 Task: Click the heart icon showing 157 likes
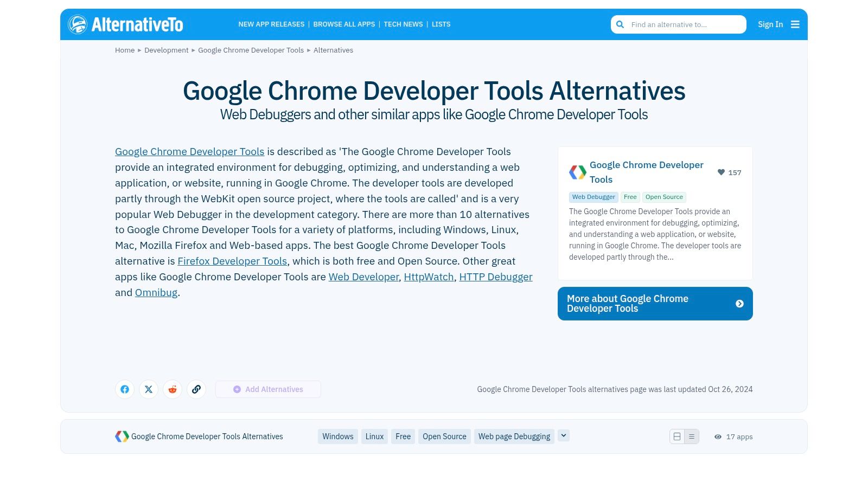721,172
